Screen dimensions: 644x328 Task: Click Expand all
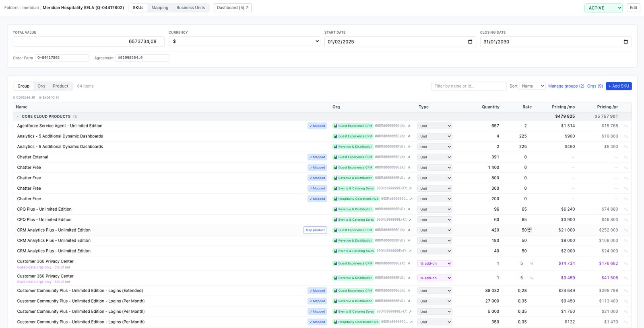49,98
